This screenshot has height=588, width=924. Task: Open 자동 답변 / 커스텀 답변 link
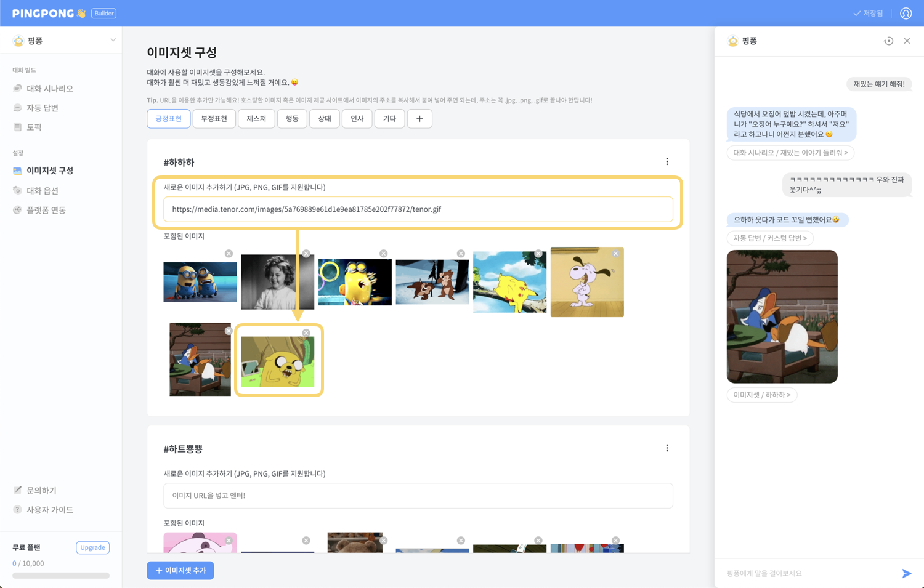770,238
